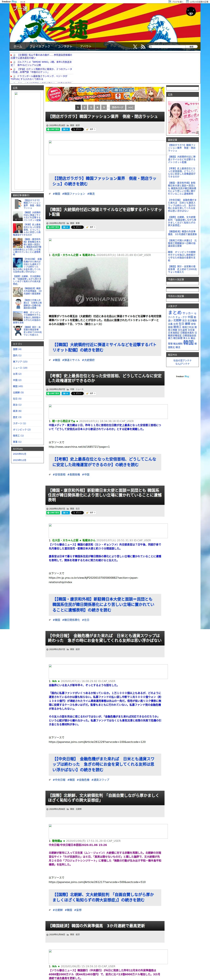Open the アバウト navigation tab

86,46
